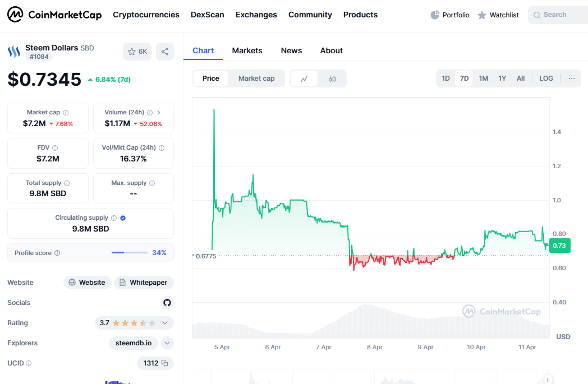Open the Whitepaper button
Screen dimensions: 588x384
[144, 283]
